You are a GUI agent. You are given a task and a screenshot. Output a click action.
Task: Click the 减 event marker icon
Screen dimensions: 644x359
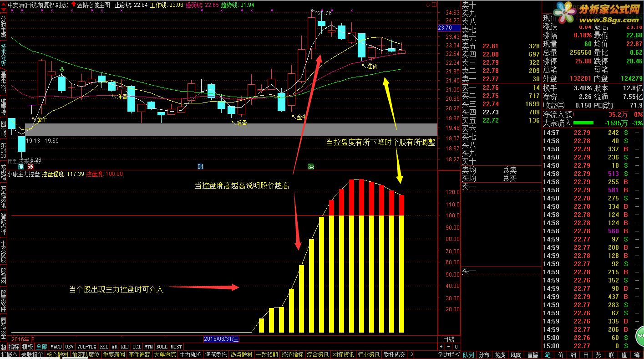(311, 167)
